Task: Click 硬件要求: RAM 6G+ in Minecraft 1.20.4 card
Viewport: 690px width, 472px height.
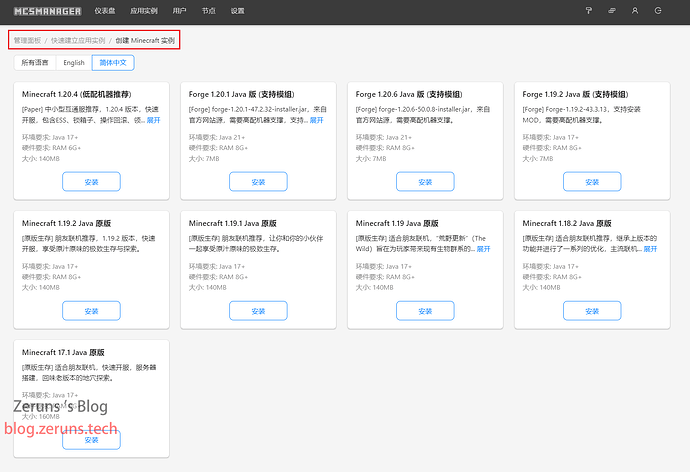Action: pos(51,148)
